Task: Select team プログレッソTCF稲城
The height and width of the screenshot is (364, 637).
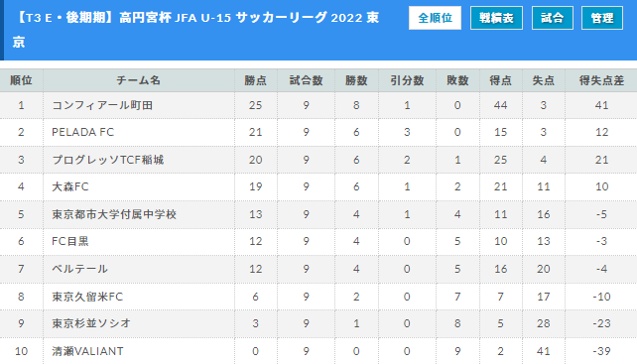Action: pyautogui.click(x=108, y=160)
